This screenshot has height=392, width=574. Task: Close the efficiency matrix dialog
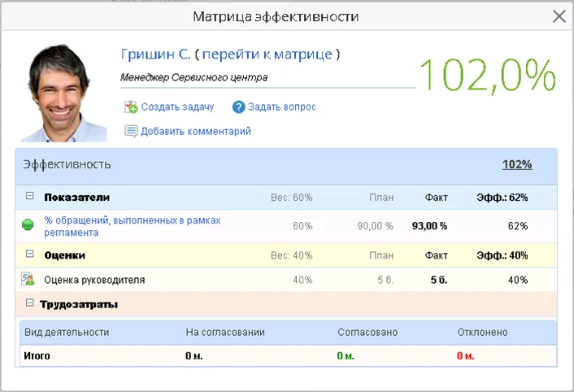[559, 16]
